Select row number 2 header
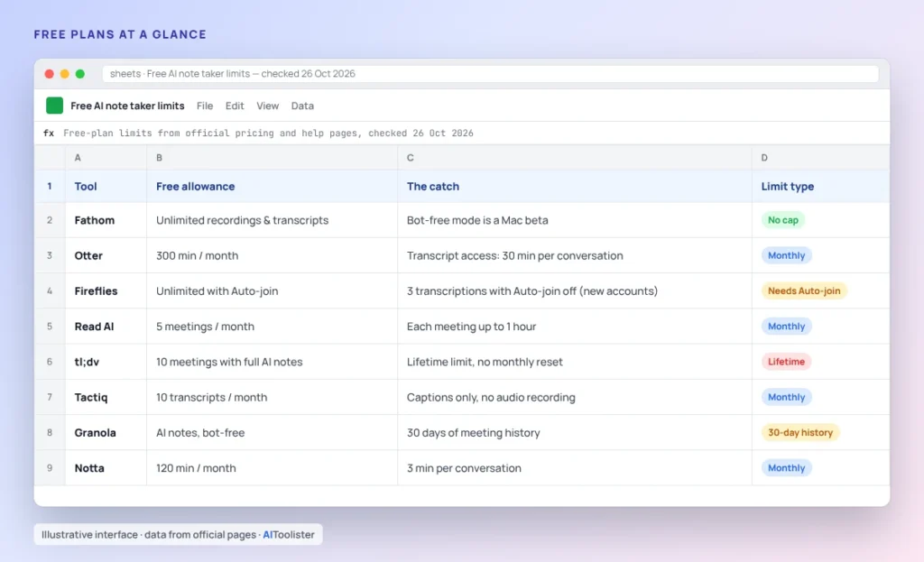Image resolution: width=924 pixels, height=562 pixels. (x=50, y=220)
